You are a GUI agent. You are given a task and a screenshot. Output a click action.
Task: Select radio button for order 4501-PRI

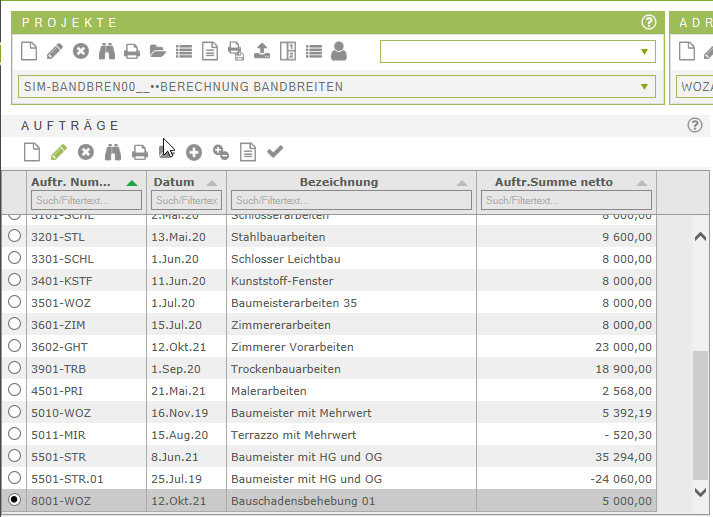pyautogui.click(x=14, y=390)
